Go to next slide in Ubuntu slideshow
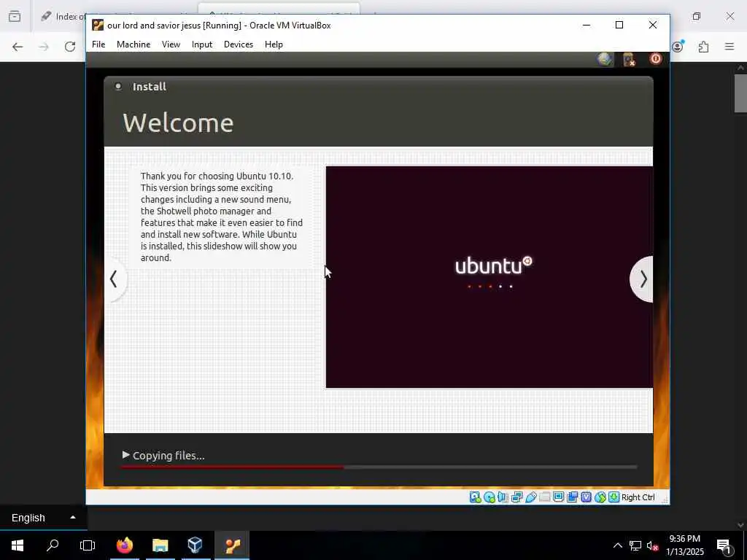This screenshot has height=560, width=747. click(x=642, y=279)
